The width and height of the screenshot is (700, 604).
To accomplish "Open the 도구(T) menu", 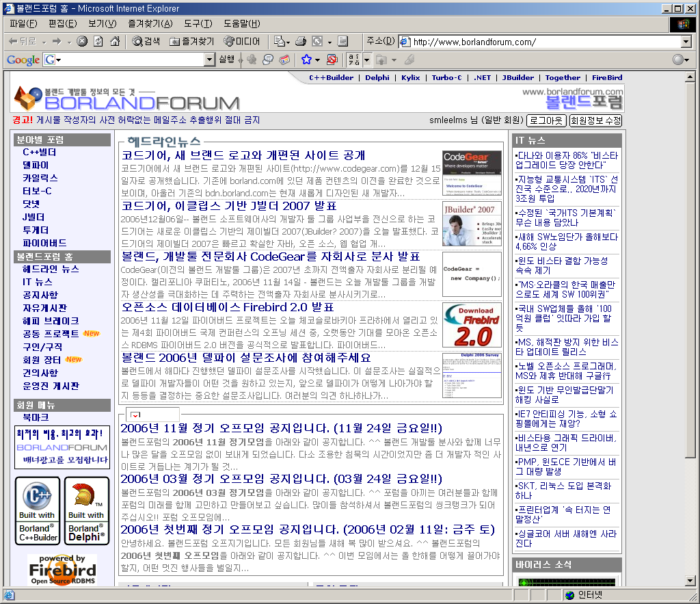I will click(x=198, y=24).
